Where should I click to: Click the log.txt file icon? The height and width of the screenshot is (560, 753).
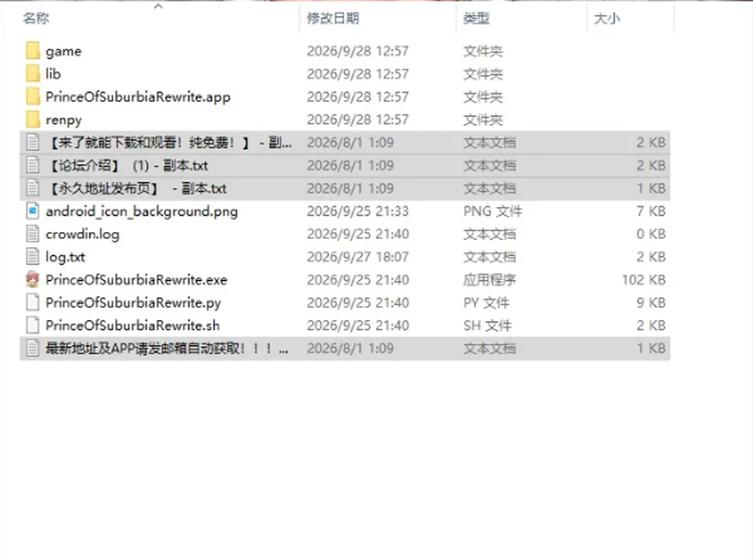33,256
